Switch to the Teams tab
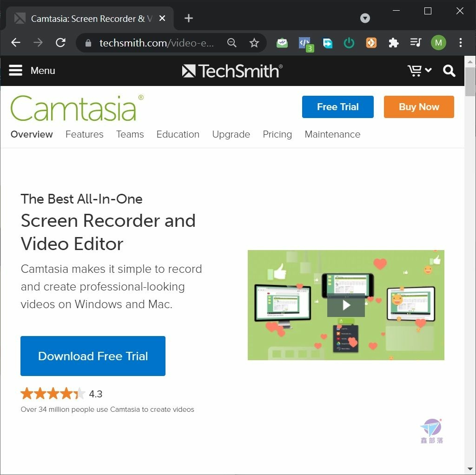Image resolution: width=476 pixels, height=475 pixels. [x=130, y=134]
